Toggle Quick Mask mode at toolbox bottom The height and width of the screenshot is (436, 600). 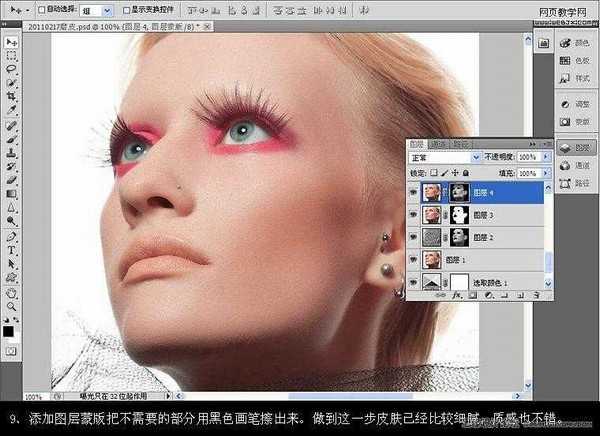pyautogui.click(x=11, y=351)
